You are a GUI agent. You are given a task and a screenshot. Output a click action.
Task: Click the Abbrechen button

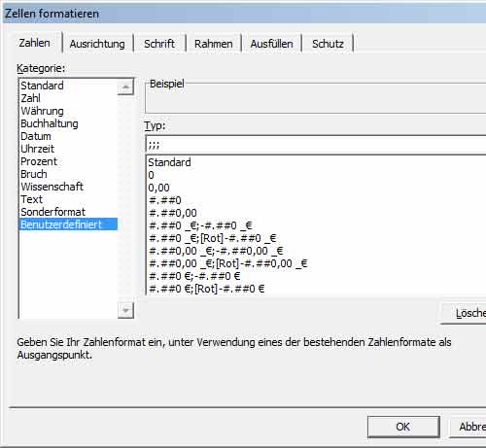point(468,427)
